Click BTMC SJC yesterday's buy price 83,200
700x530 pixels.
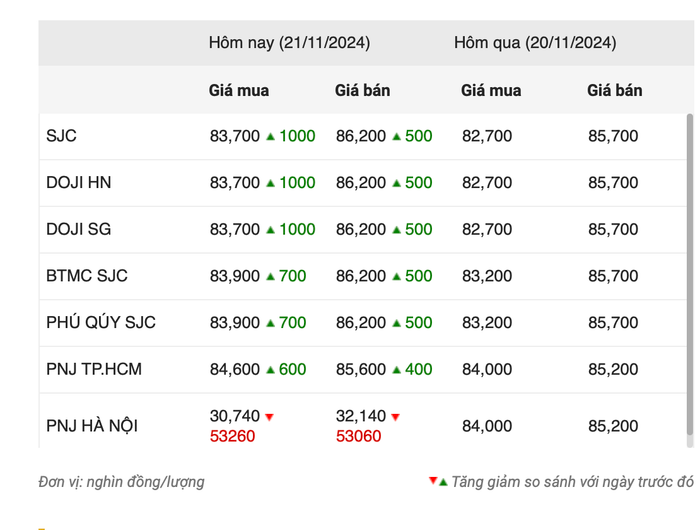coord(487,276)
